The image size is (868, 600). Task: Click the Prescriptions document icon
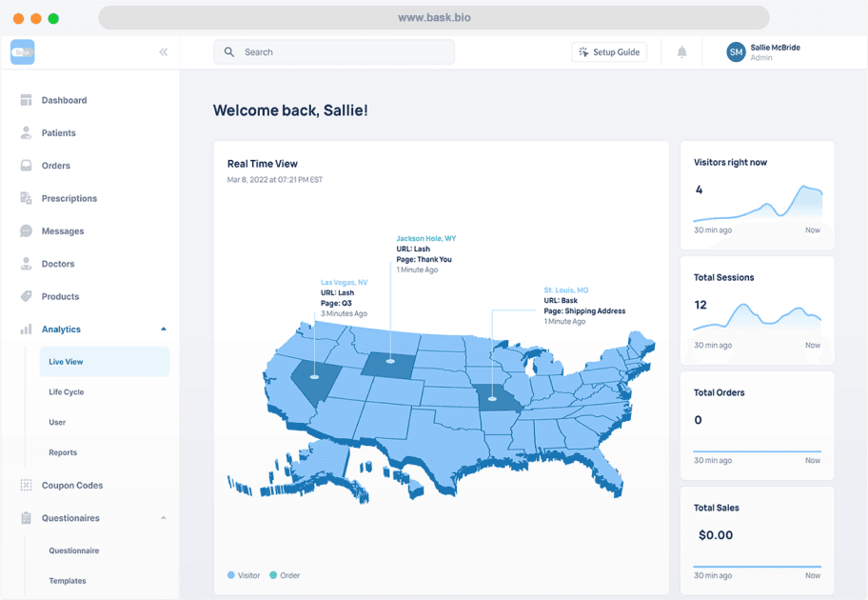tap(26, 198)
